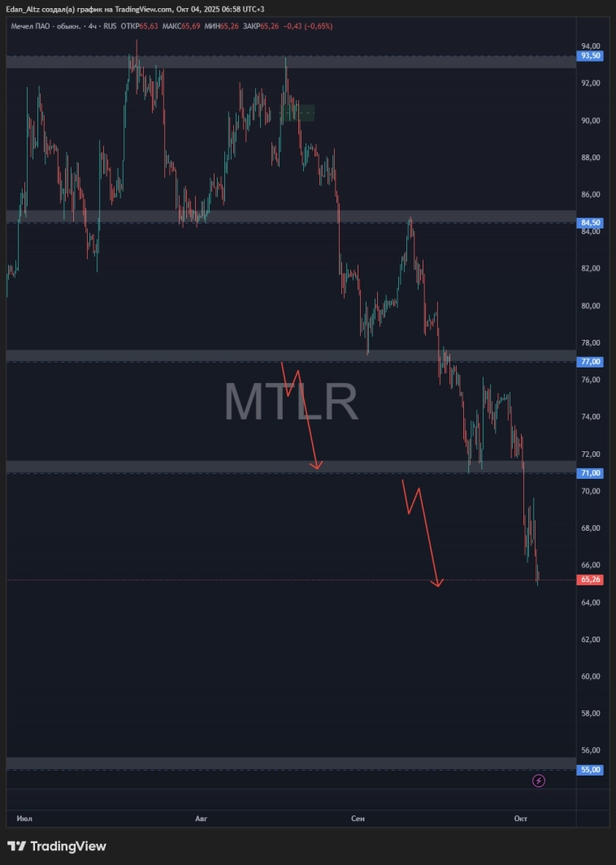Click the 72,00 price axis value
616x865 pixels.
591,454
